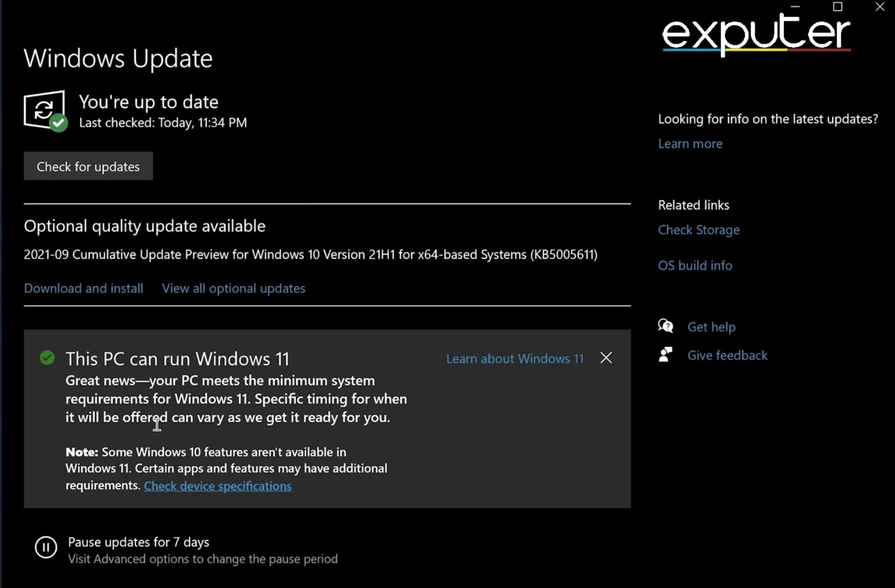Viewport: 895px width, 588px height.
Task: Click the pause icon for Pause updates
Action: click(x=46, y=547)
